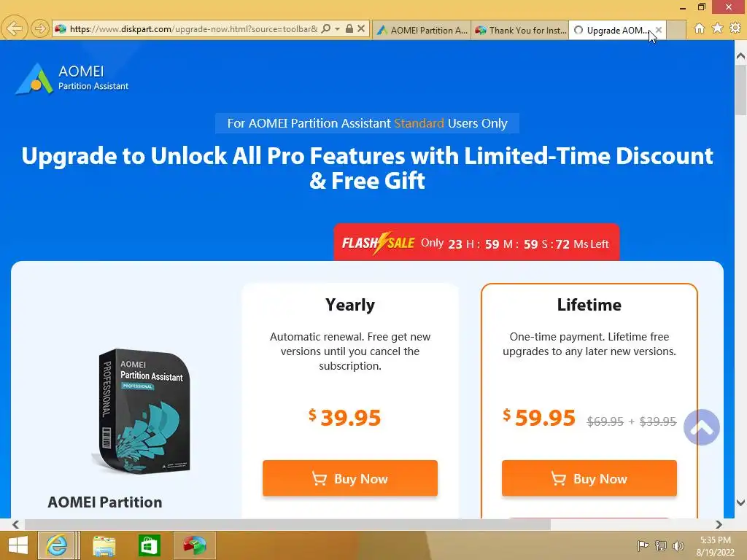Image resolution: width=747 pixels, height=560 pixels.
Task: Open the Home icon in browser toolbar
Action: click(x=699, y=28)
